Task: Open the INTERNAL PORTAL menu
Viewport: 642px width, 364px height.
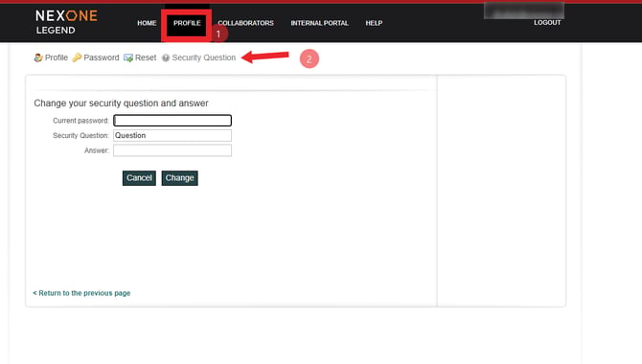Action: coord(319,23)
